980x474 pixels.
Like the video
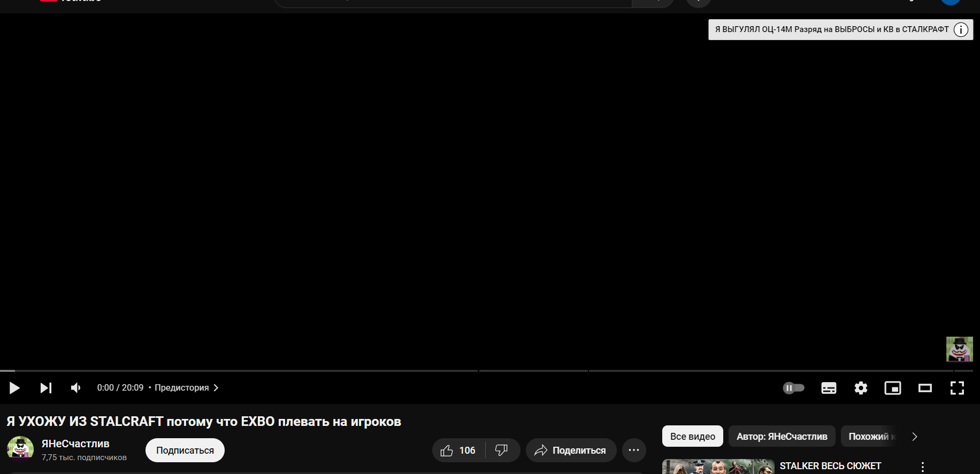[x=458, y=450]
